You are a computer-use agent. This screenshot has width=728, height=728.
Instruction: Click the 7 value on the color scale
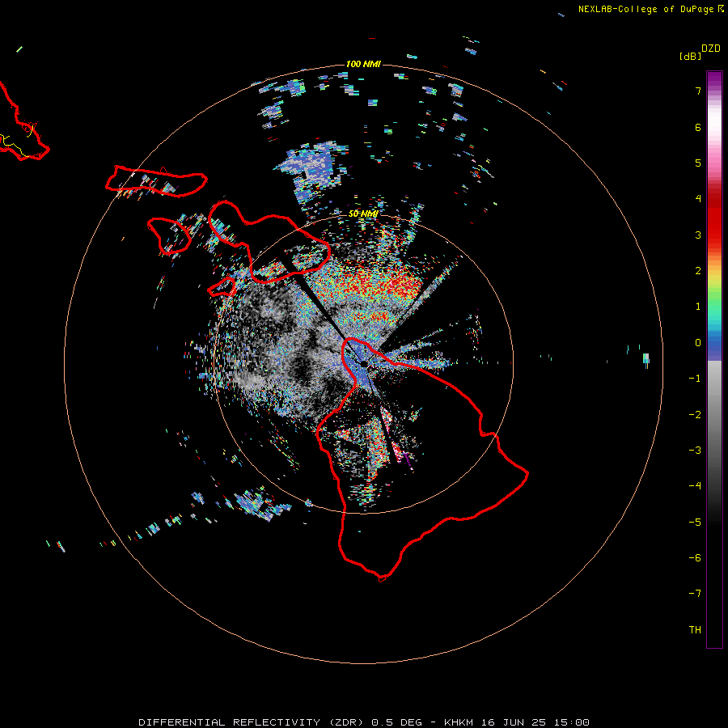pyautogui.click(x=698, y=91)
